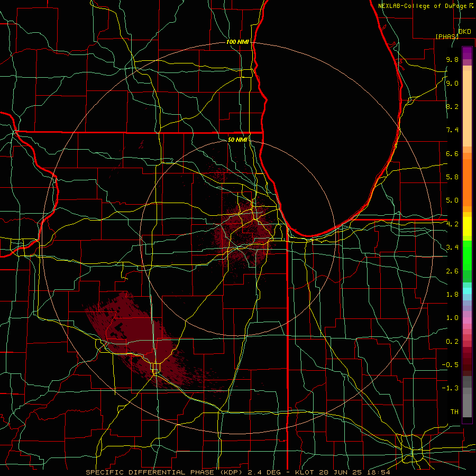Select the 2.6 scale label

[452, 271]
